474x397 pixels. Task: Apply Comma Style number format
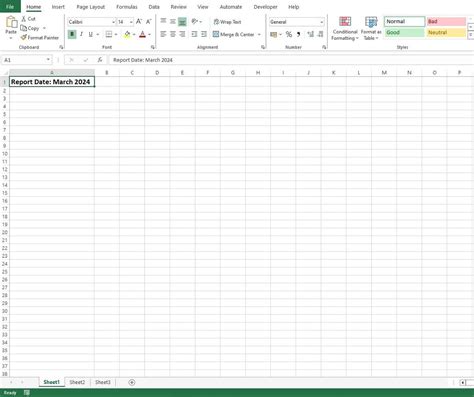pos(298,34)
